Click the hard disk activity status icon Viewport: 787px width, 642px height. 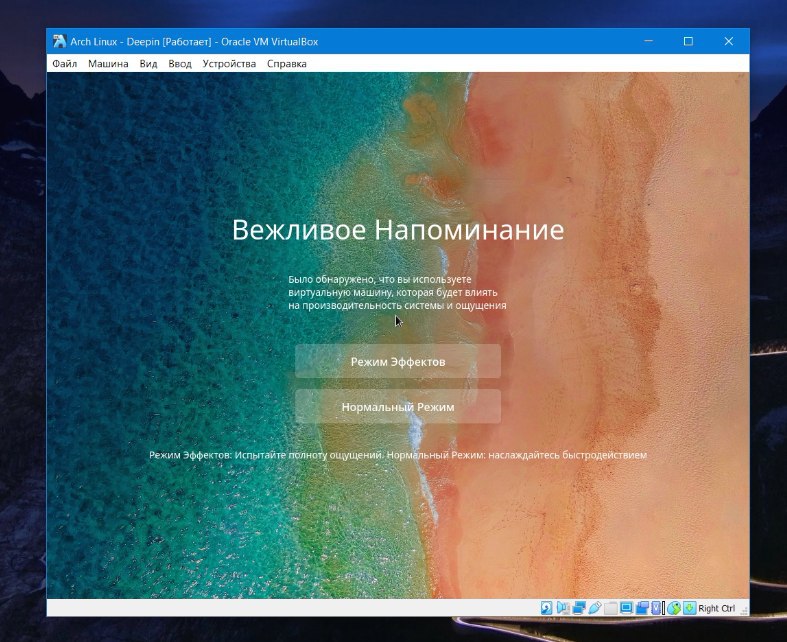point(547,608)
